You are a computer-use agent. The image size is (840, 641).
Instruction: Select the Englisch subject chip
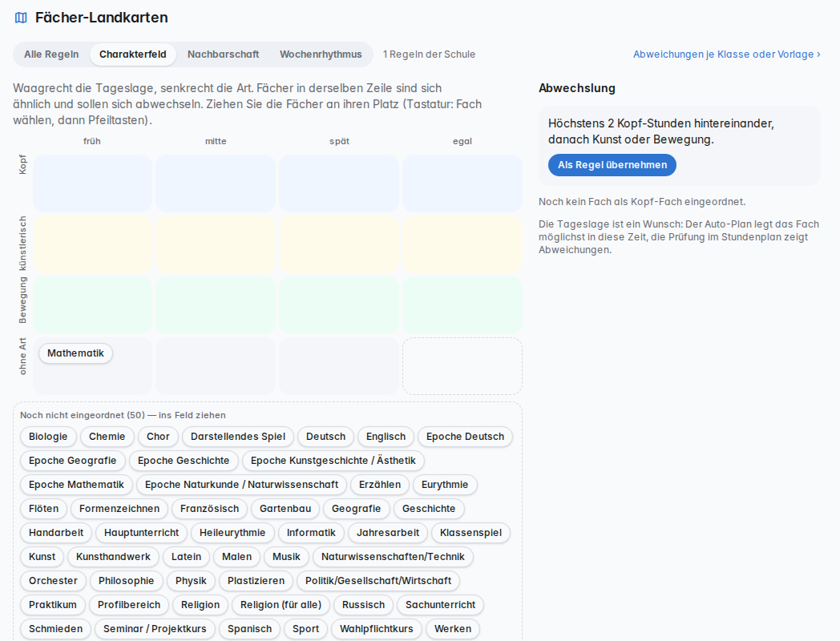pos(386,437)
